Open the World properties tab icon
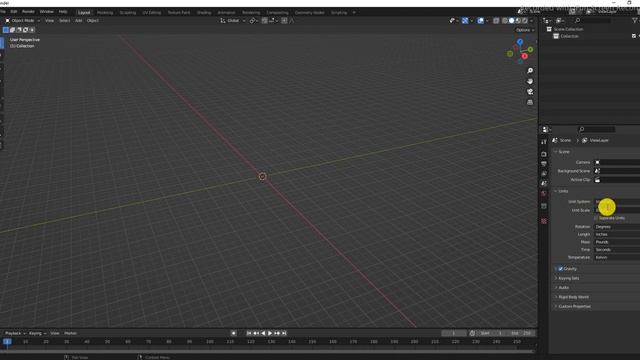Image resolution: width=640 pixels, height=360 pixels. pyautogui.click(x=544, y=194)
